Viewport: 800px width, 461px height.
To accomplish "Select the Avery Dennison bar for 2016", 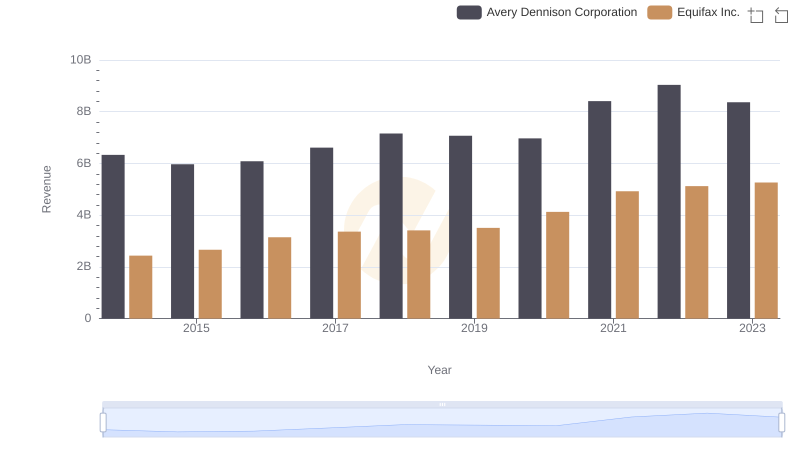I will 252,240.
